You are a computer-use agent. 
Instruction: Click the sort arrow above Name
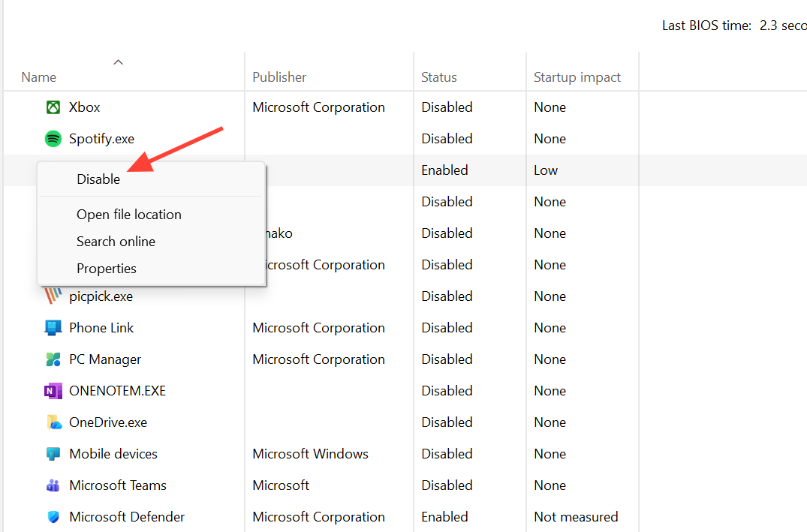point(119,62)
